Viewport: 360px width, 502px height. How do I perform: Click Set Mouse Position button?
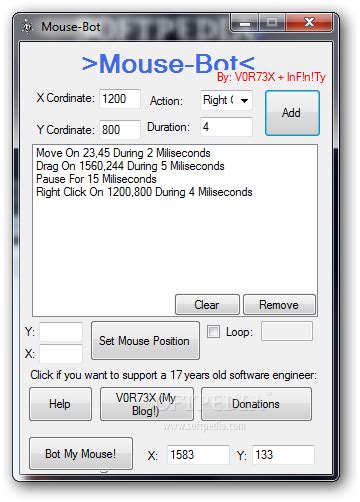click(x=145, y=341)
